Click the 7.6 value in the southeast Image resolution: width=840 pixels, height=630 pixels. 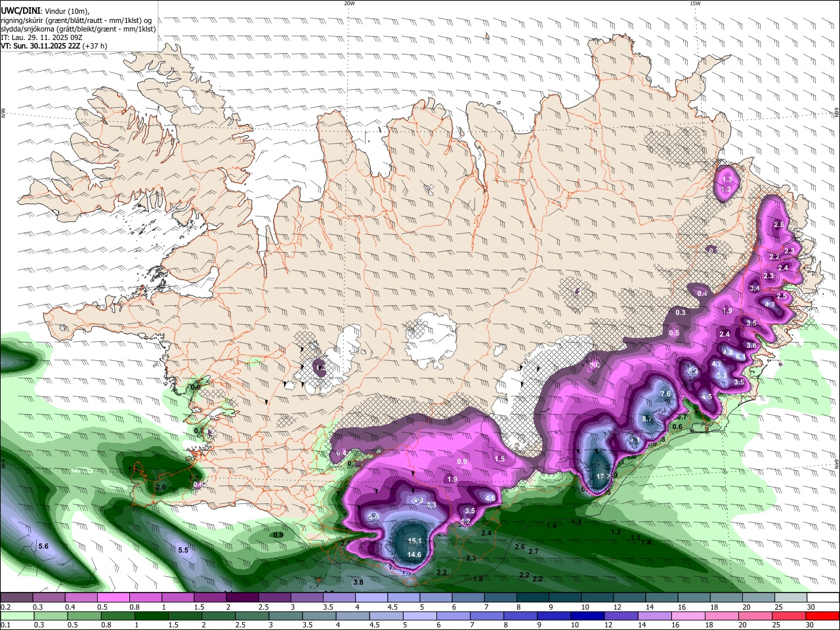pyautogui.click(x=665, y=394)
